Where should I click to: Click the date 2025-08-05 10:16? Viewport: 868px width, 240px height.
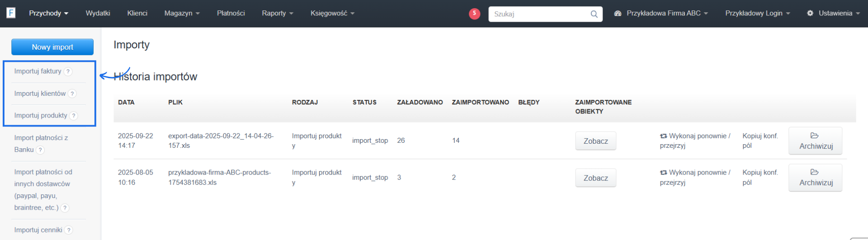(136, 178)
